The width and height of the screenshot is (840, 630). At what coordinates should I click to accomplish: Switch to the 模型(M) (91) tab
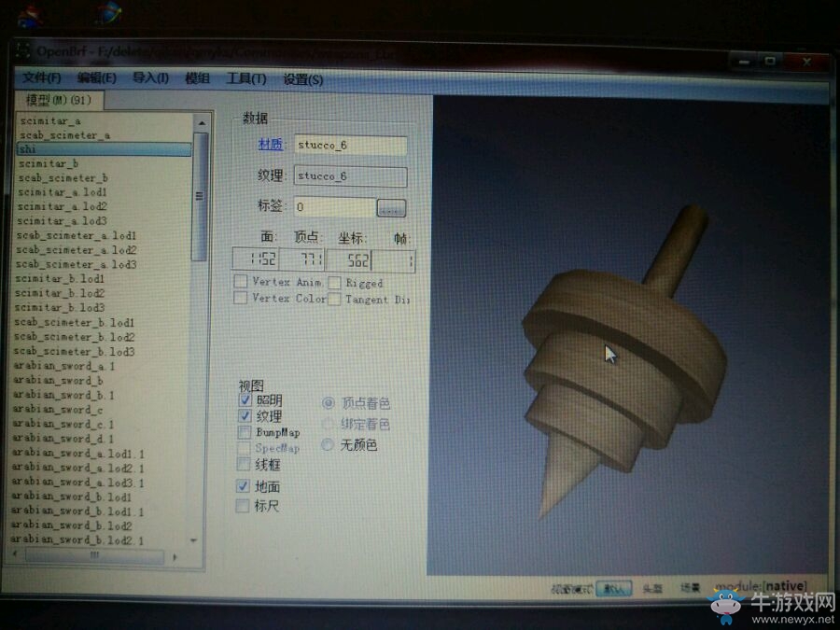59,100
